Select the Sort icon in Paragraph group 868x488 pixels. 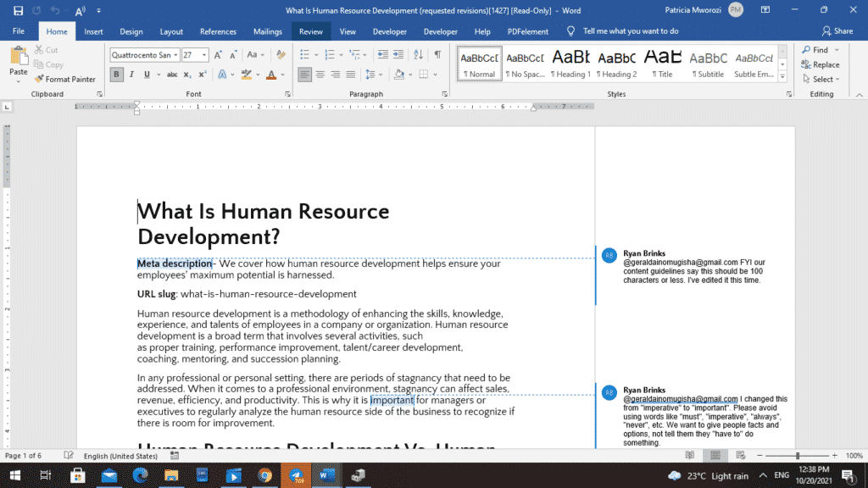[418, 54]
